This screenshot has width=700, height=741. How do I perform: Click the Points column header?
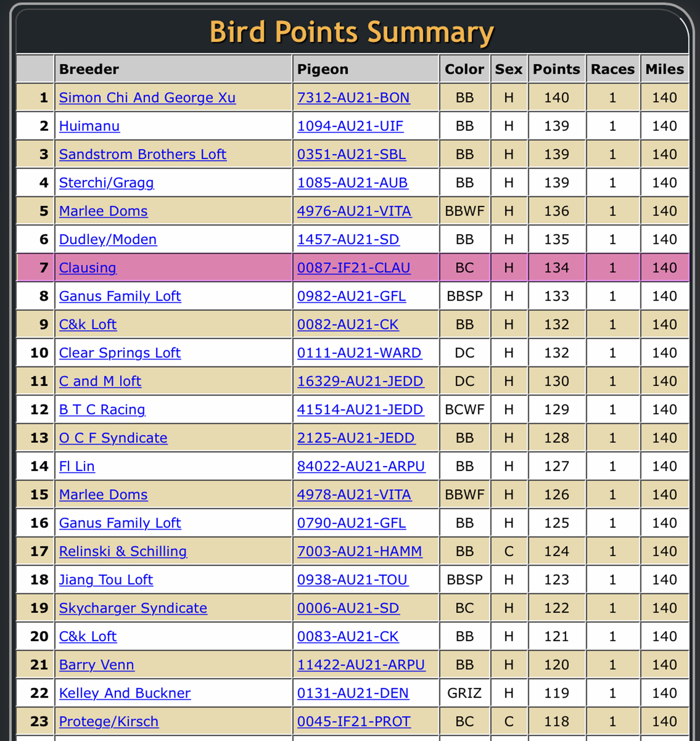pos(556,69)
